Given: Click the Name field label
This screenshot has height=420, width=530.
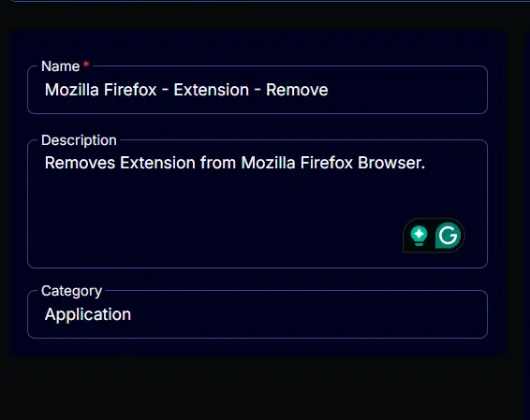Looking at the screenshot, I should [x=61, y=66].
